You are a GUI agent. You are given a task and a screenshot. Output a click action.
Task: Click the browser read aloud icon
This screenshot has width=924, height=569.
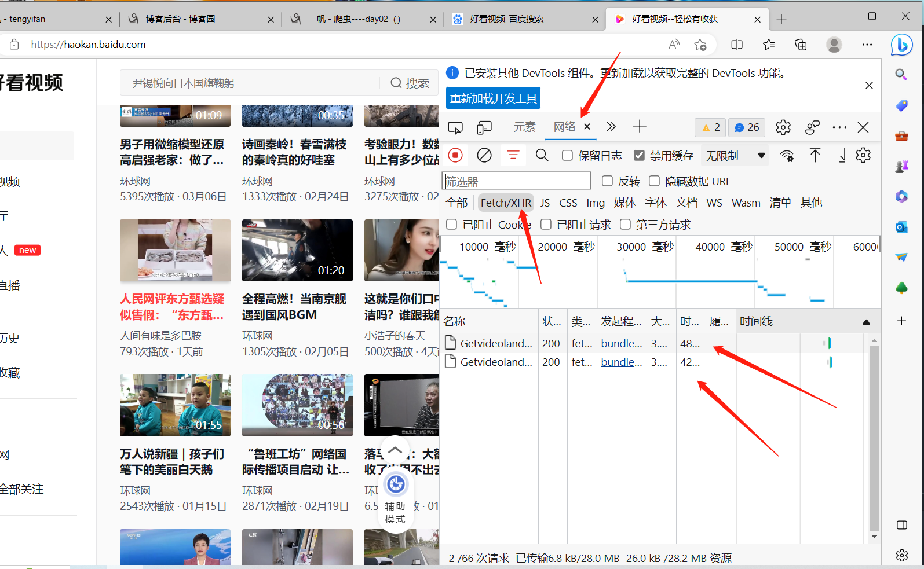point(674,45)
